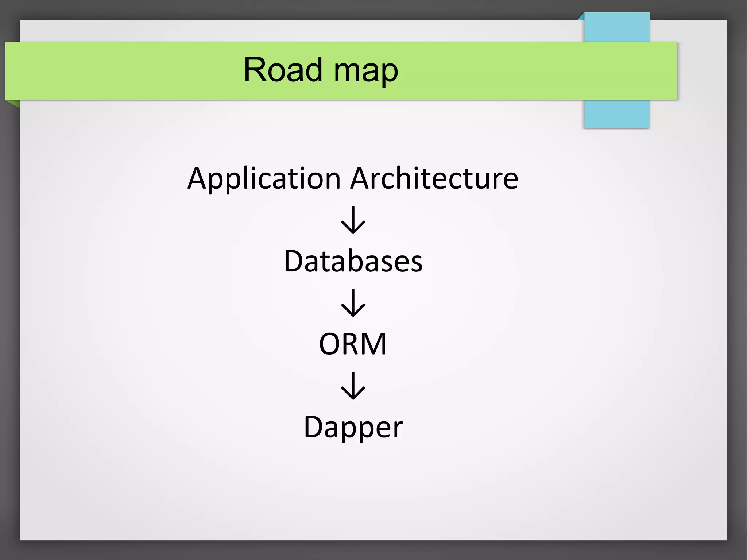The width and height of the screenshot is (747, 560).
Task: Click the down arrow below ORM
Action: click(x=353, y=386)
